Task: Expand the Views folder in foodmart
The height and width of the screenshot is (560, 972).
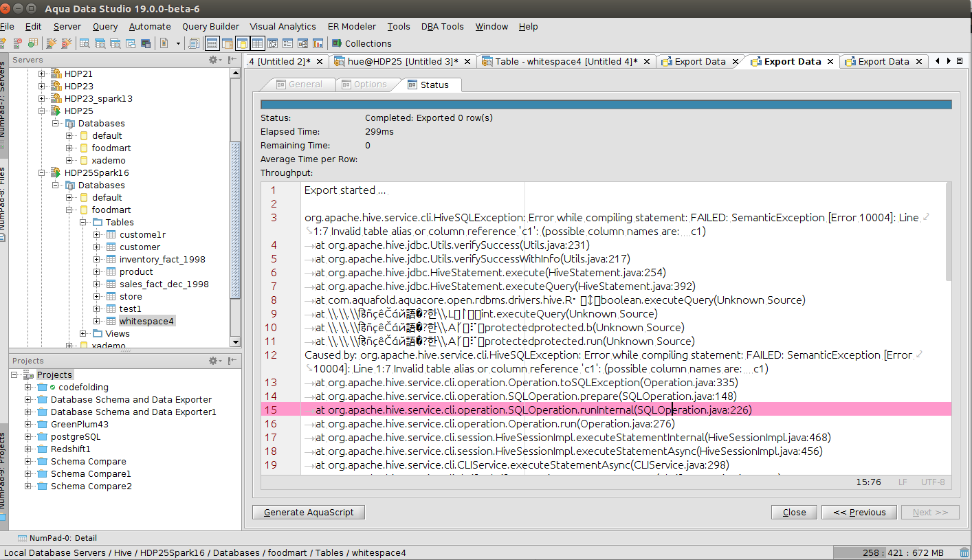Action: point(83,333)
